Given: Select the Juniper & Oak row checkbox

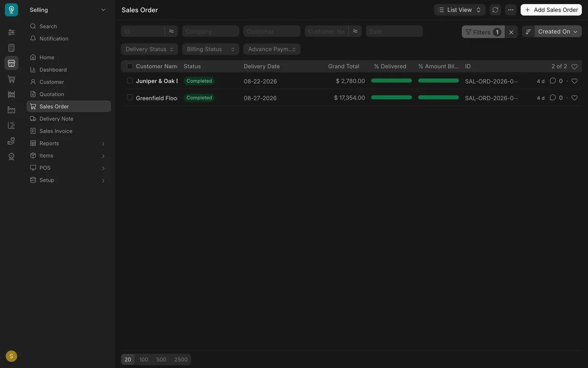Looking at the screenshot, I should pos(130,80).
